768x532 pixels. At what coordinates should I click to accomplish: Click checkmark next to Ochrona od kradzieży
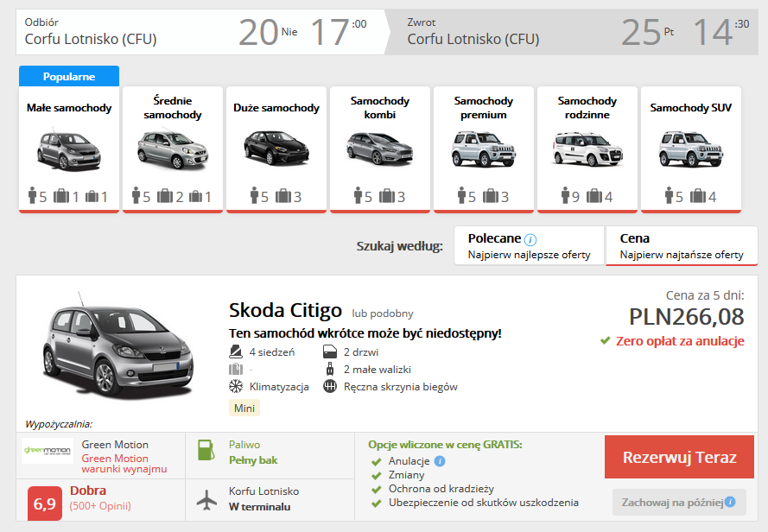click(376, 489)
